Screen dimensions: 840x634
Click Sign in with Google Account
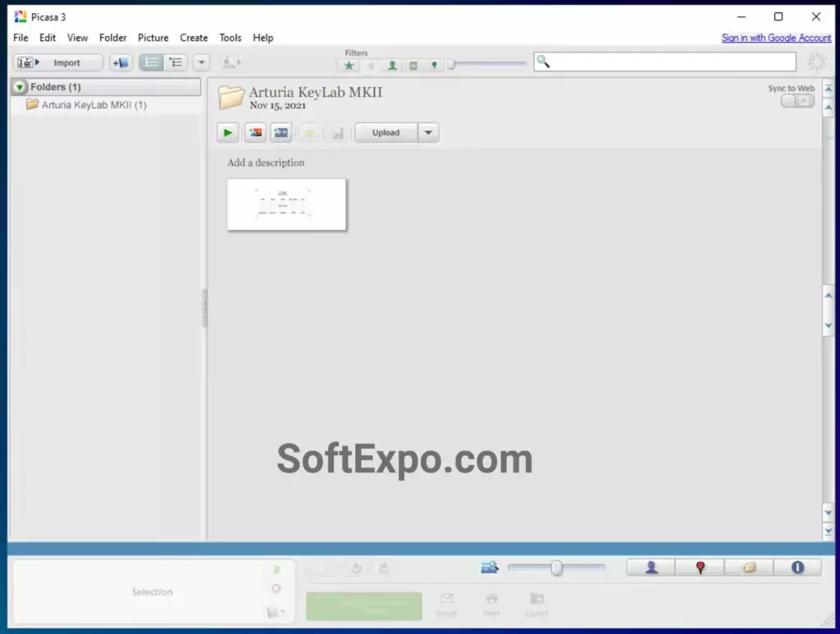click(x=776, y=38)
